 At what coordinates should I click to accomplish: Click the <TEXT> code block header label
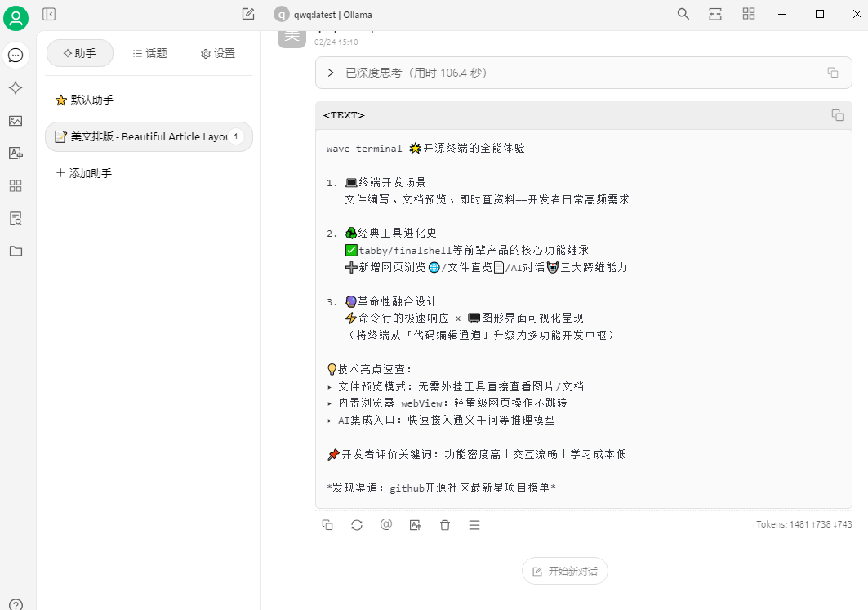[344, 115]
